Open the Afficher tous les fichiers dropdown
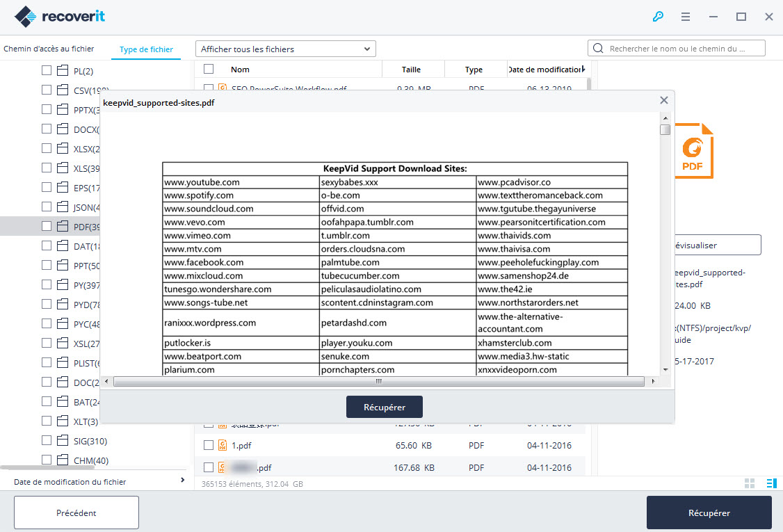The height and width of the screenshot is (532, 783). (x=286, y=49)
